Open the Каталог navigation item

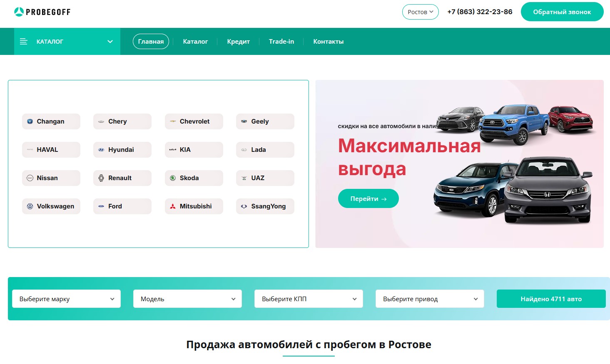click(195, 42)
